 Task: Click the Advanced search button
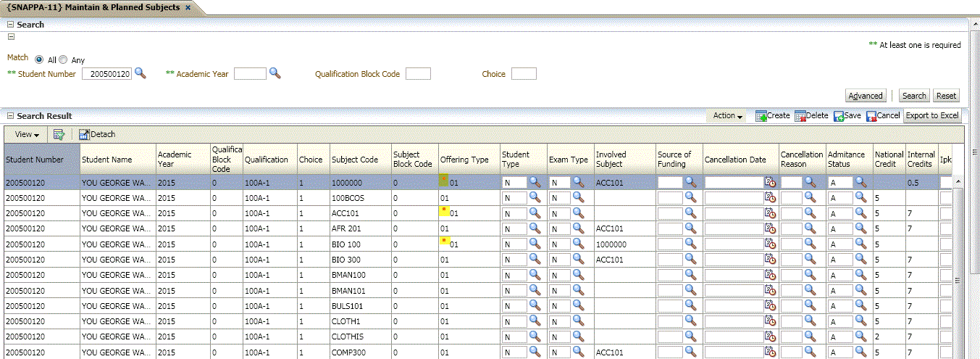(866, 96)
